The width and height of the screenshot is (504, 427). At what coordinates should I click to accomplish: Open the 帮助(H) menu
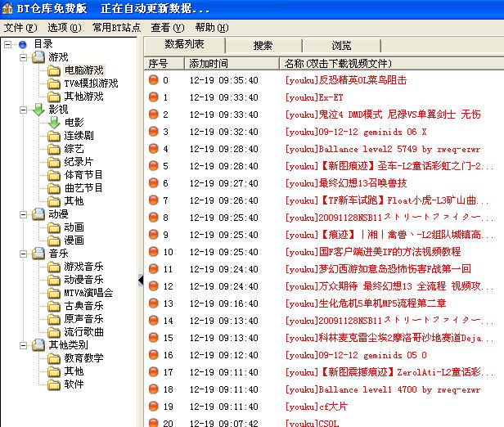coord(212,28)
